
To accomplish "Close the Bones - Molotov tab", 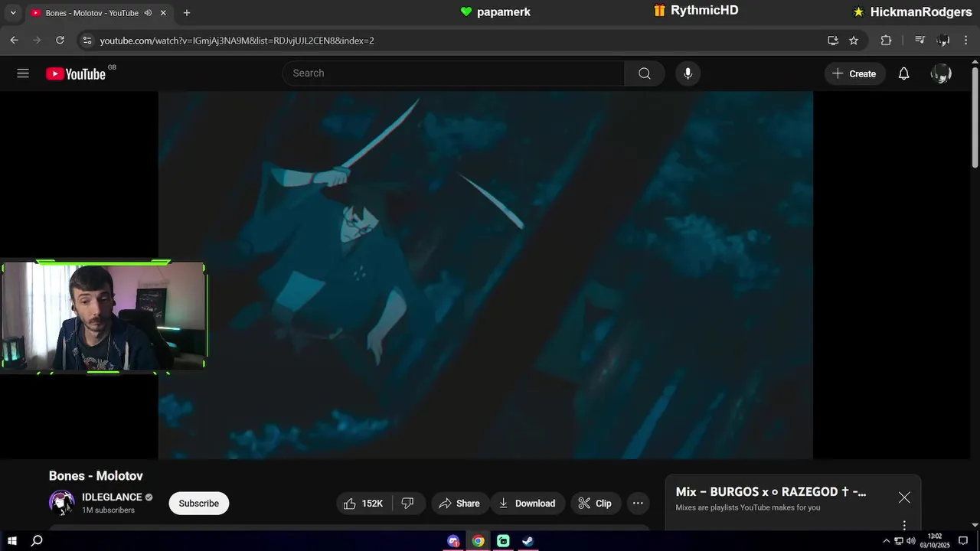I will pyautogui.click(x=163, y=13).
